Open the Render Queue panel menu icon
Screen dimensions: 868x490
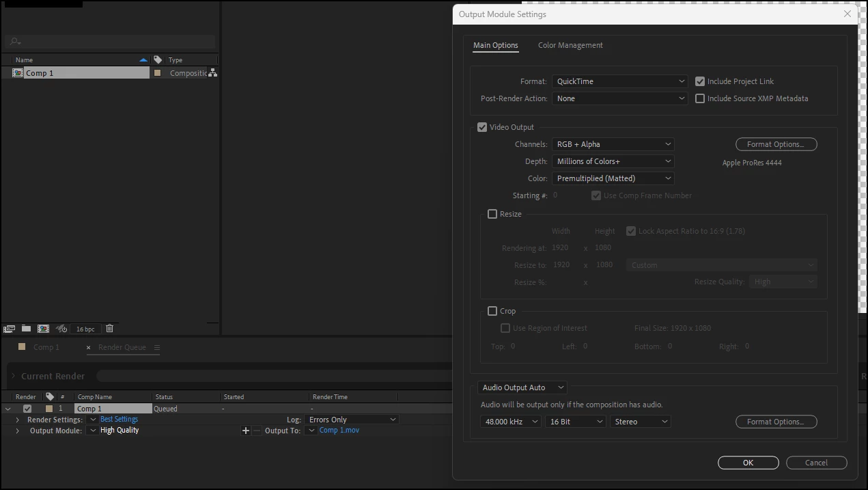point(156,347)
